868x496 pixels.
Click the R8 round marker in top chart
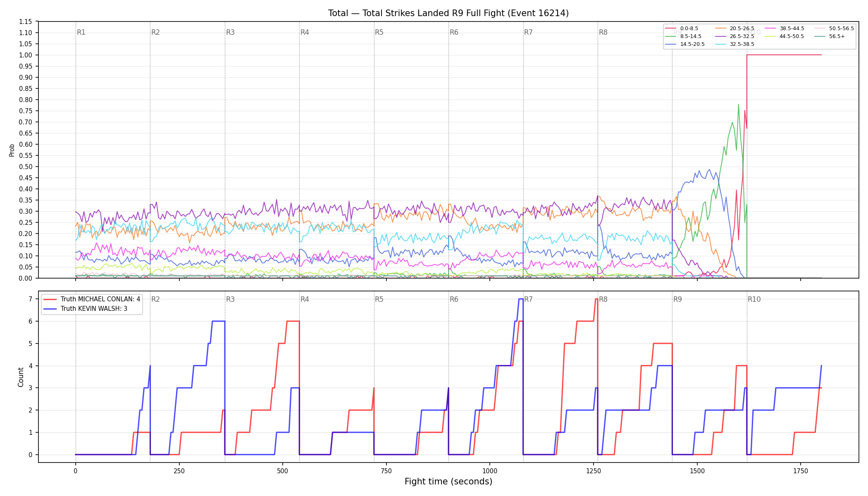603,32
